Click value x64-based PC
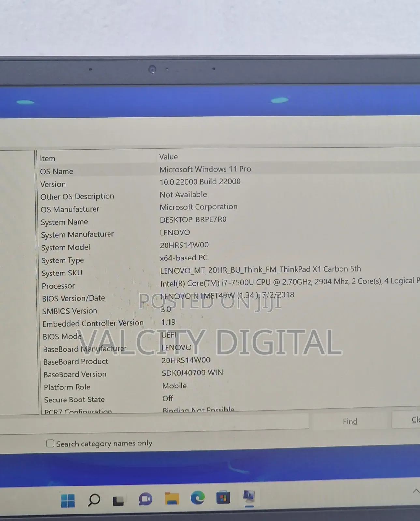 pyautogui.click(x=183, y=258)
